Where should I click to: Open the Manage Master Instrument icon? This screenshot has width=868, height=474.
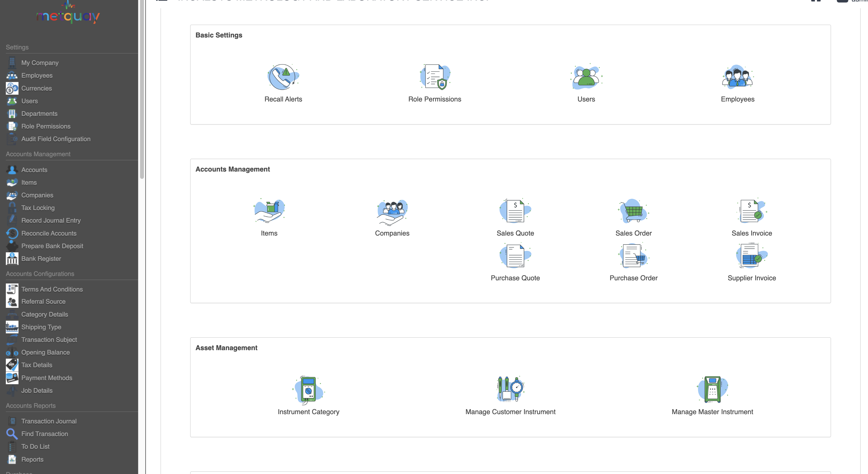(x=712, y=390)
